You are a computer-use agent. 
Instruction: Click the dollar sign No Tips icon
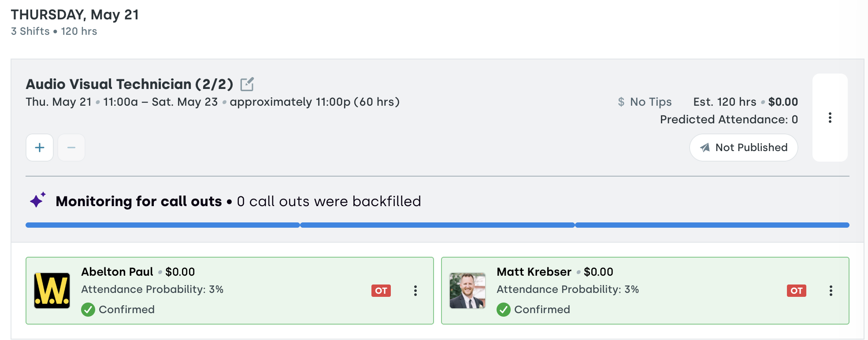tap(621, 102)
